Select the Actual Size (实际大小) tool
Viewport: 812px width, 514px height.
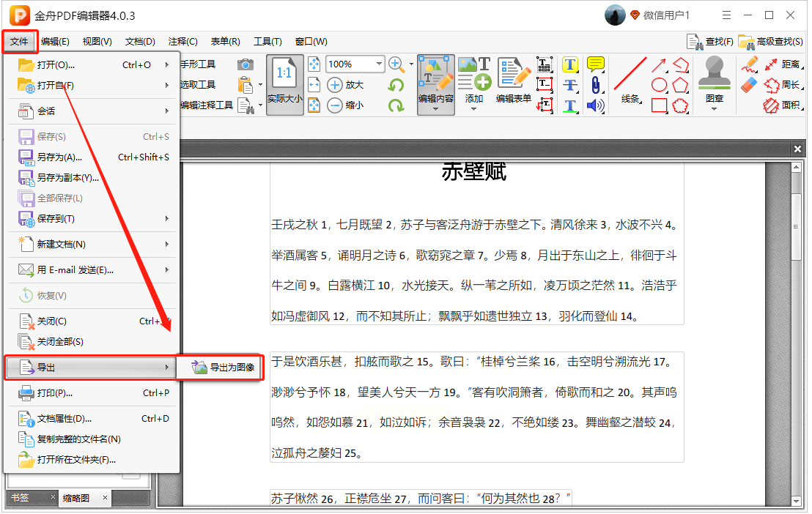coord(284,84)
